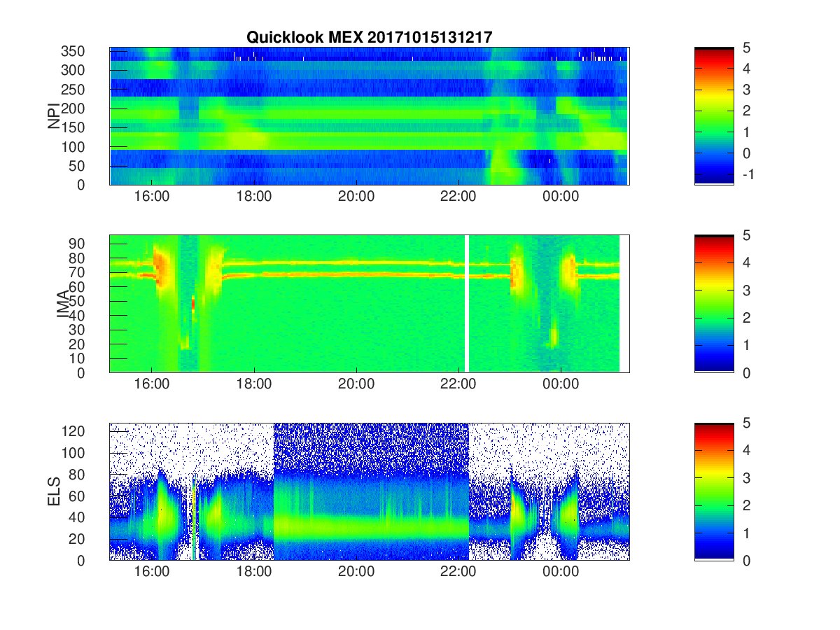840x630 pixels.
Task: Click the 16:00 tick under NPI panel
Action: tap(152, 197)
